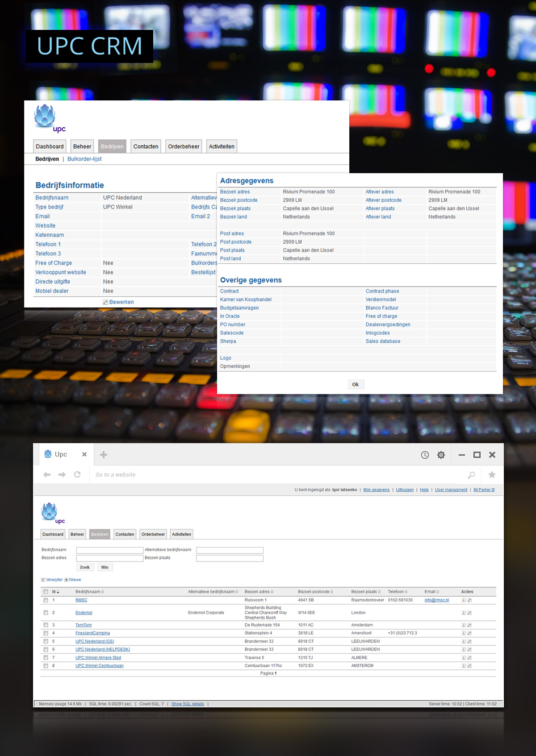536x756 pixels.
Task: Go back using the browser back arrow
Action: tap(47, 474)
